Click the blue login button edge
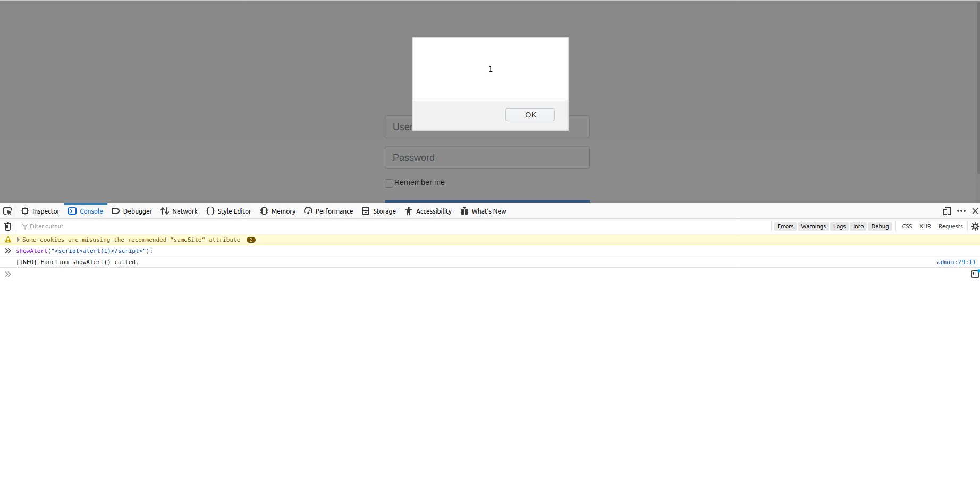 [x=487, y=201]
